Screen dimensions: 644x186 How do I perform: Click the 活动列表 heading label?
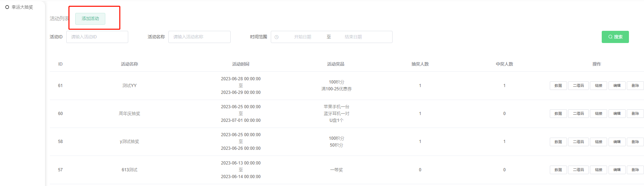click(x=59, y=19)
